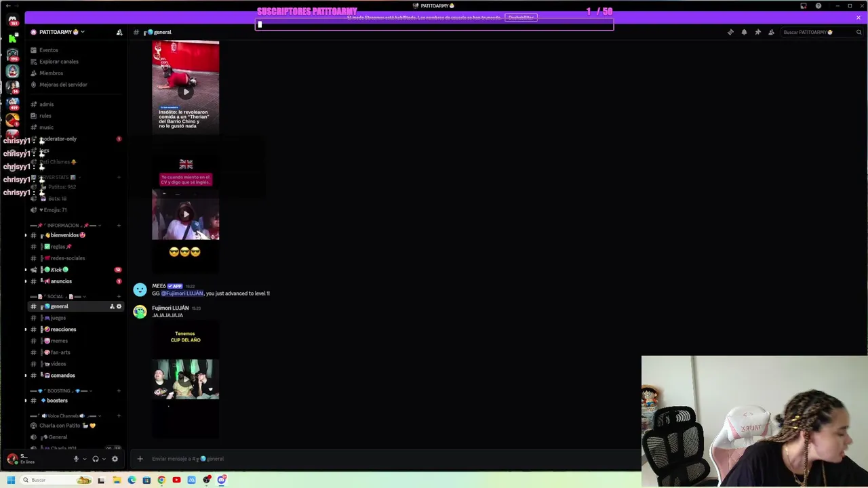Open the Kick channel

click(x=75, y=270)
